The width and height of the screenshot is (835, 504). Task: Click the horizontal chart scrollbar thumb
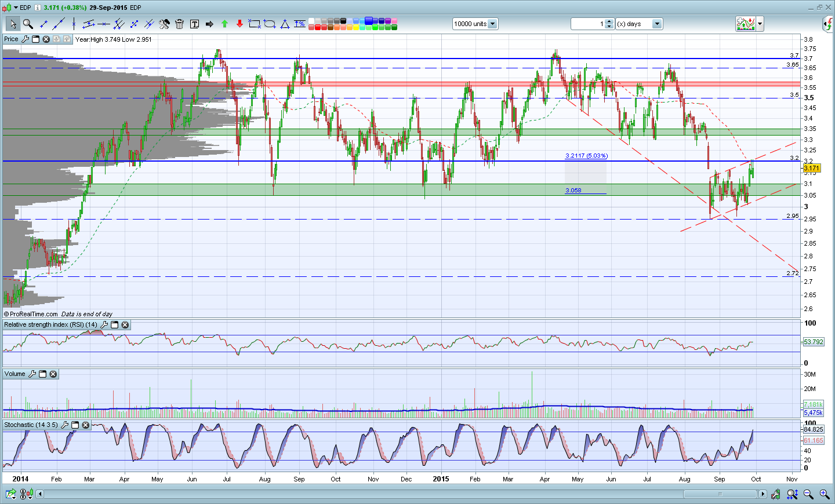[x=720, y=494]
